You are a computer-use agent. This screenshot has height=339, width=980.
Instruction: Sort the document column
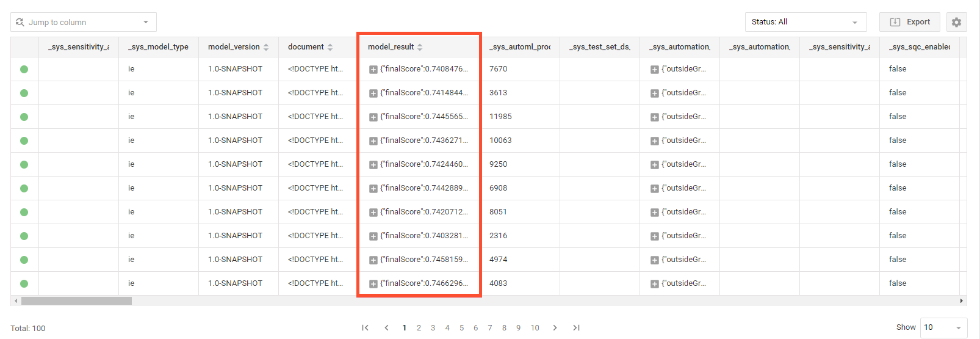[330, 47]
